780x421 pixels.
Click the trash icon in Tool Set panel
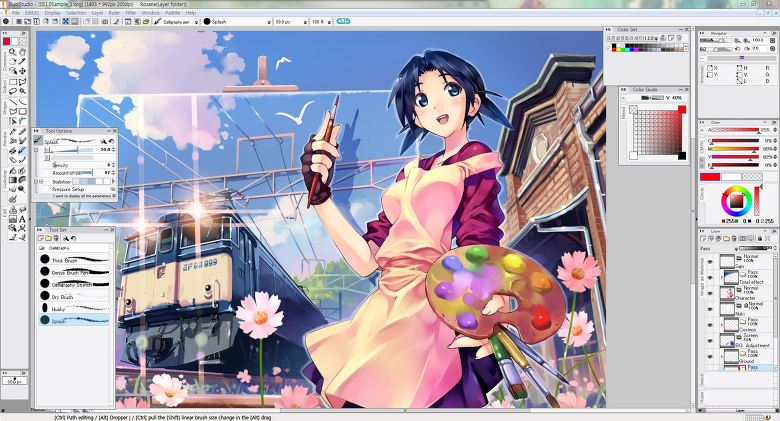(56, 238)
